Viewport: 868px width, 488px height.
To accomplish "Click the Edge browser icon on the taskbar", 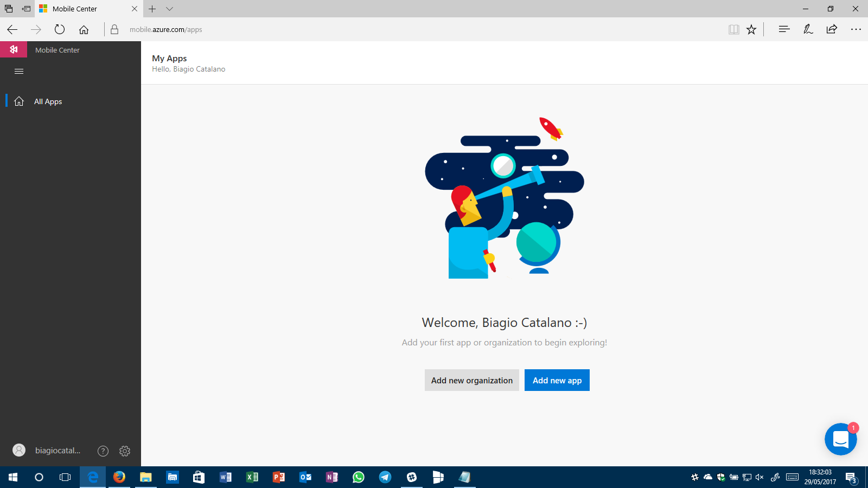I will point(93,477).
